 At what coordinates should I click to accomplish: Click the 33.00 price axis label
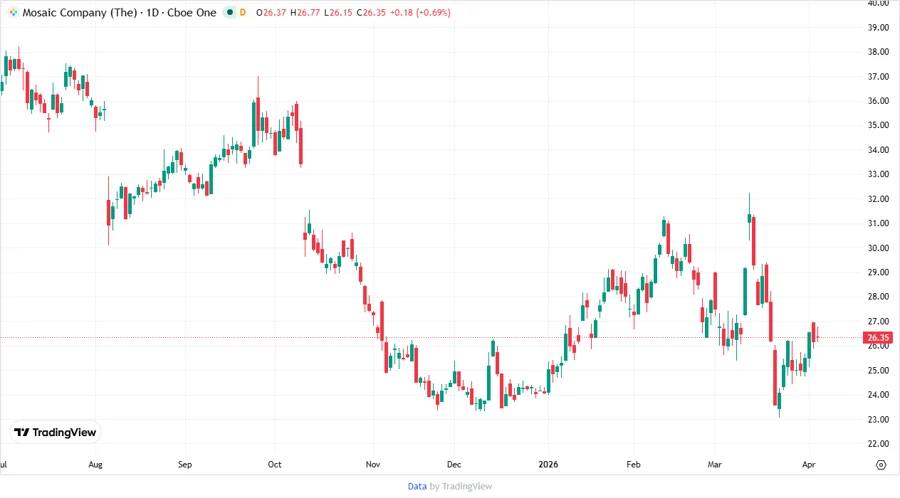pyautogui.click(x=878, y=174)
